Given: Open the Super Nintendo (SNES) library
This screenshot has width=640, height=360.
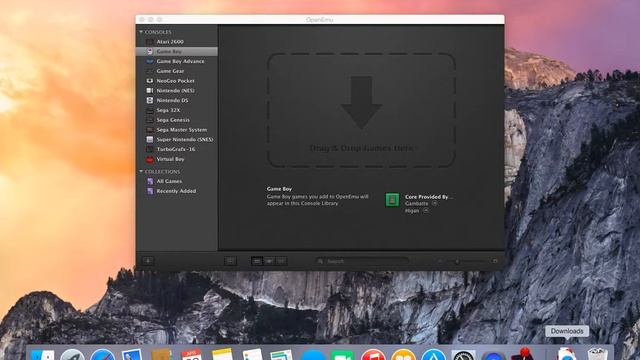Looking at the screenshot, I should point(176,140).
